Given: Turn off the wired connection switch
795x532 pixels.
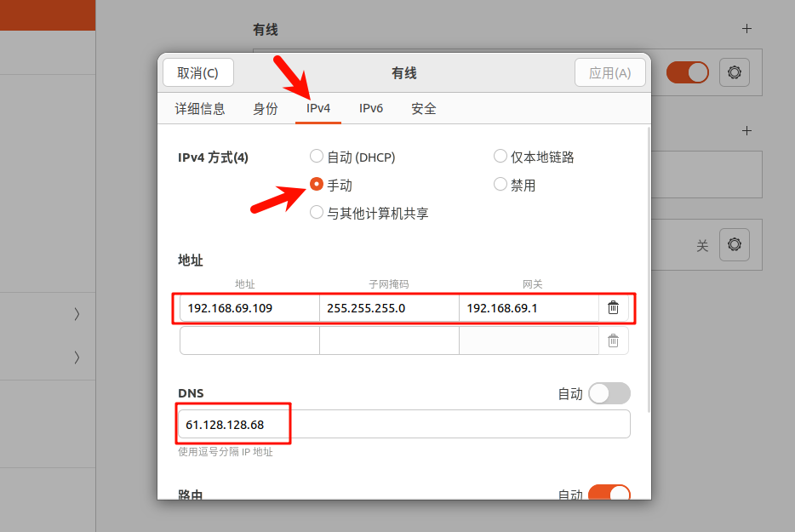Looking at the screenshot, I should (x=687, y=73).
